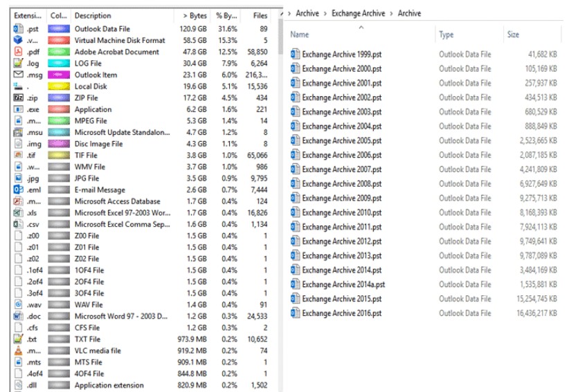Sort Explorer list by Size column
This screenshot has width=569, height=392.
(x=513, y=35)
